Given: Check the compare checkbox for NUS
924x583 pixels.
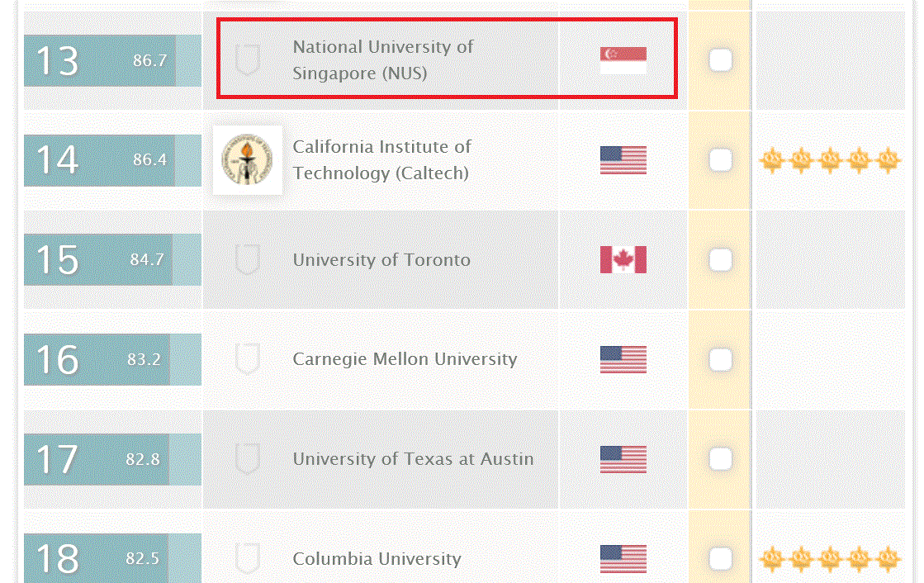Looking at the screenshot, I should pyautogui.click(x=719, y=59).
